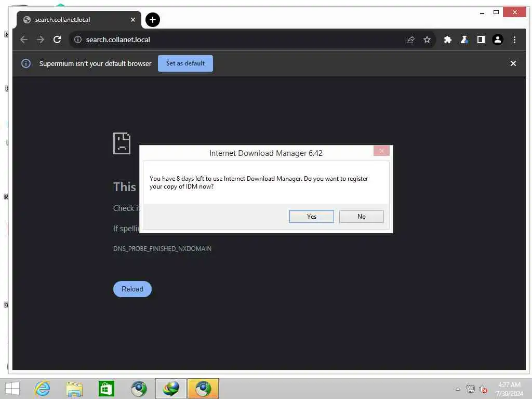Switch to the highlighted Supermium taskbar window
The image size is (532, 399).
(203, 389)
